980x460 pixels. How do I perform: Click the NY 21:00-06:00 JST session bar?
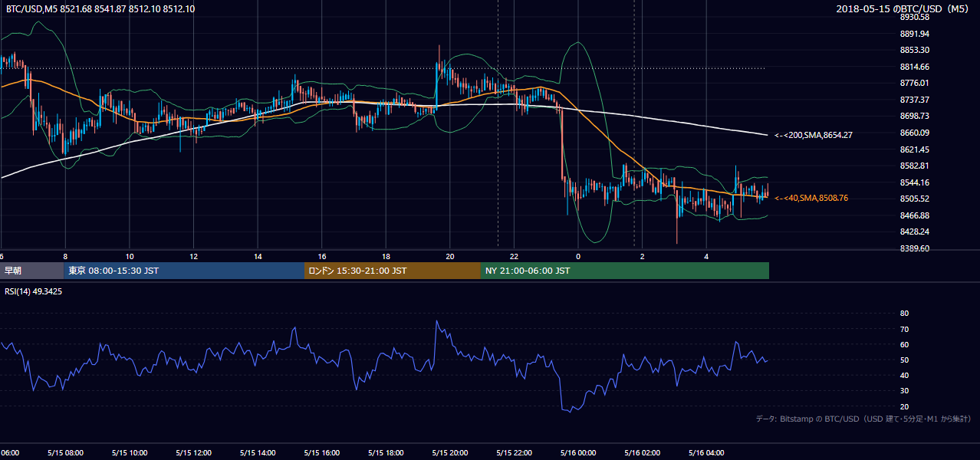point(625,271)
